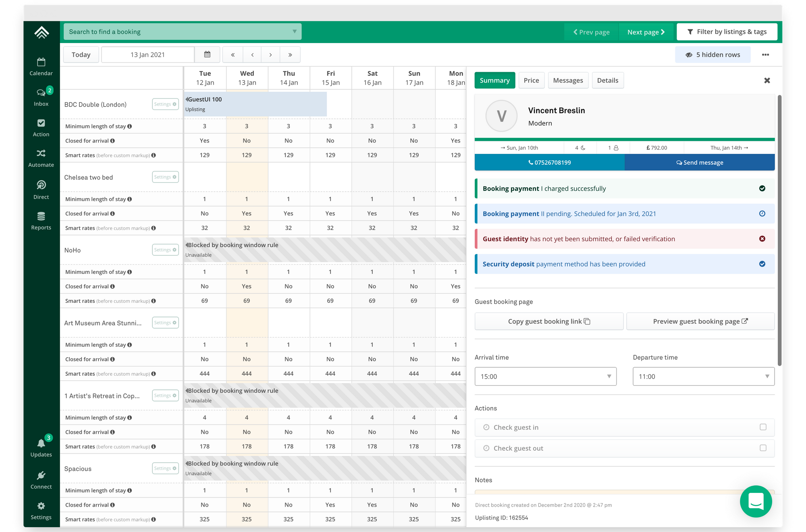Open the Direct booking section
The height and width of the screenshot is (532, 806).
pos(41,189)
